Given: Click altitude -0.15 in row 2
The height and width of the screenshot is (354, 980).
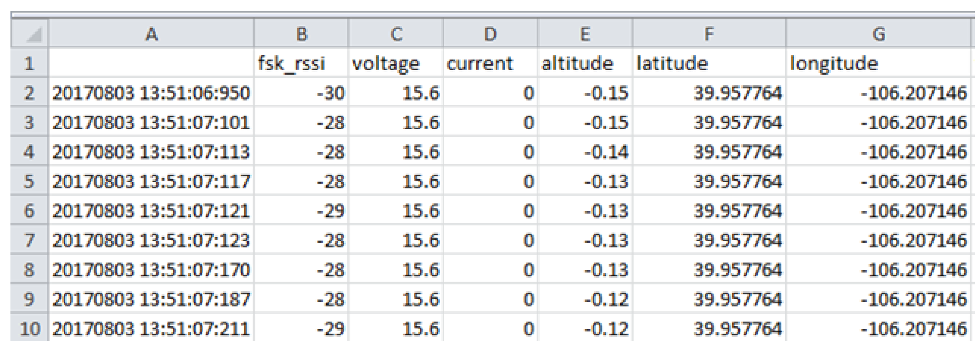Looking at the screenshot, I should coord(585,92).
